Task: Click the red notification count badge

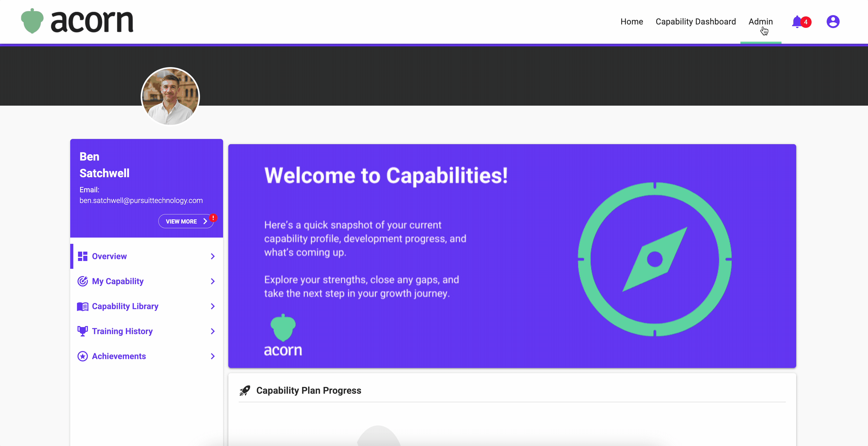Action: (x=806, y=22)
